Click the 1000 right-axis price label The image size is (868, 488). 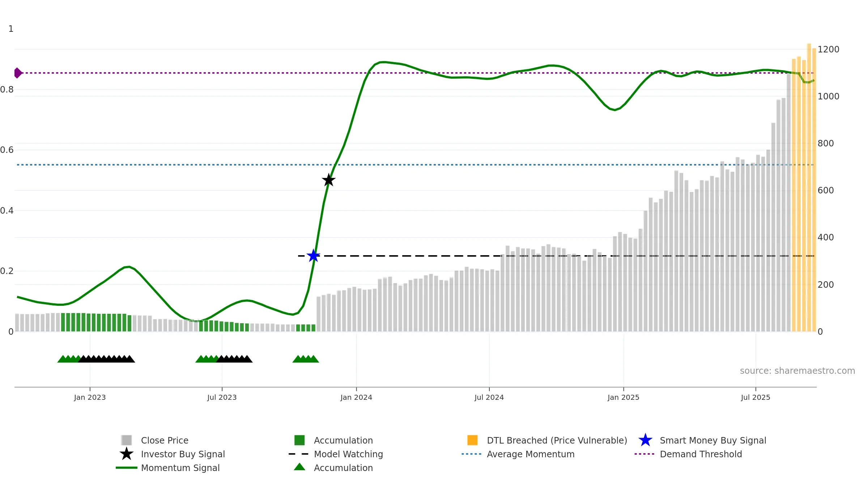tap(828, 96)
